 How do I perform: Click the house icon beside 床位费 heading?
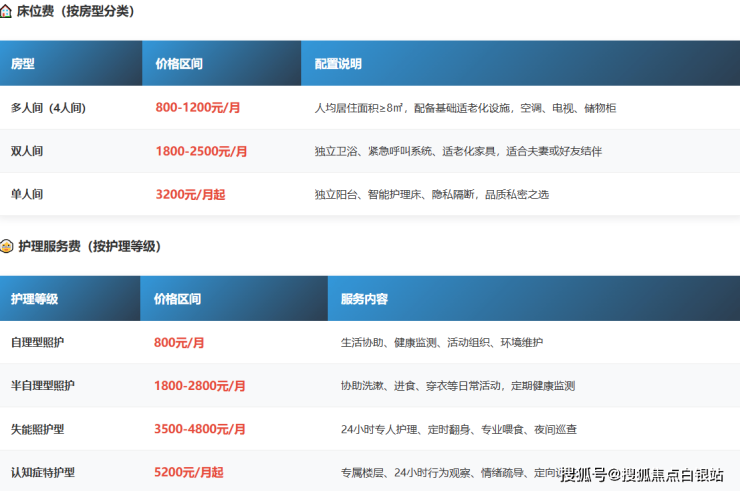pos(7,12)
